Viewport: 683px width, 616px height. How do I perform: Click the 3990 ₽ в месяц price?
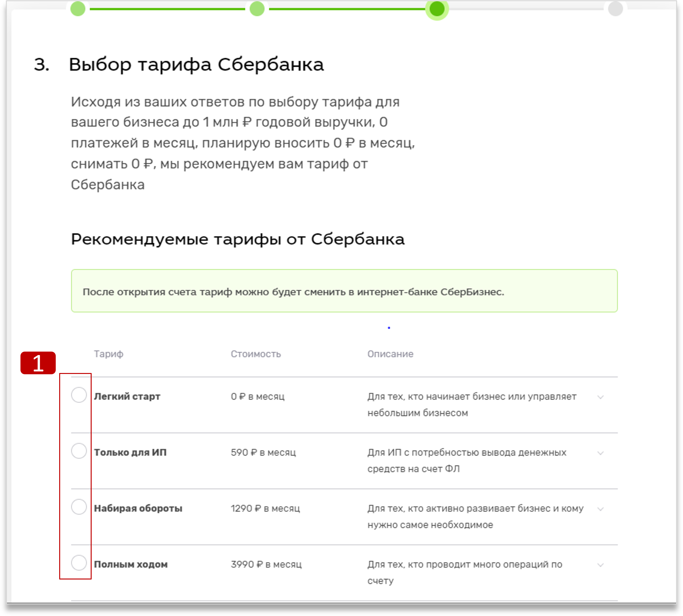tap(266, 564)
